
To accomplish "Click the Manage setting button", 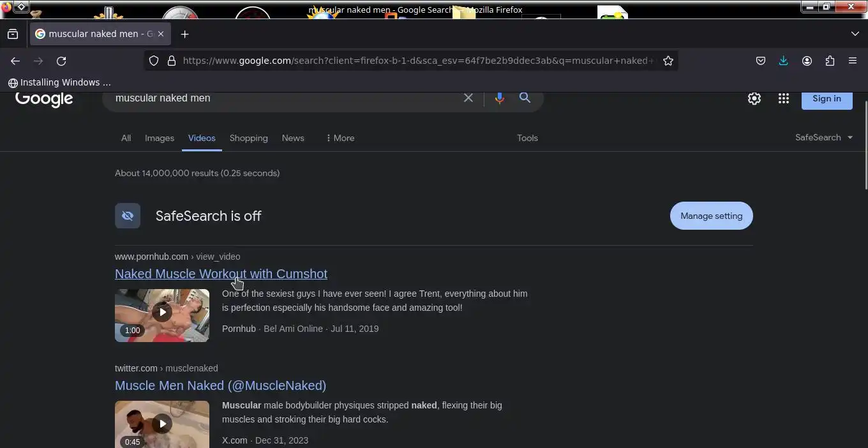I will [x=712, y=216].
